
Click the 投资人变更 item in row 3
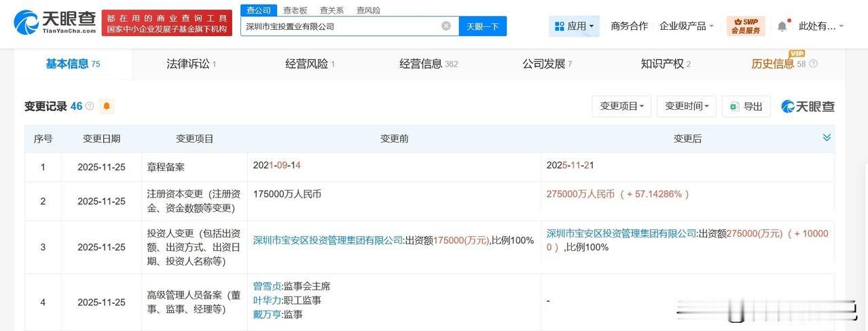(x=194, y=247)
